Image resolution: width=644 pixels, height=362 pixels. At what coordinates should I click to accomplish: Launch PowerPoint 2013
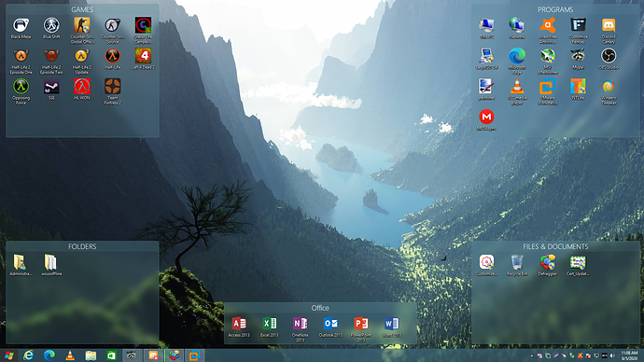coord(361,329)
